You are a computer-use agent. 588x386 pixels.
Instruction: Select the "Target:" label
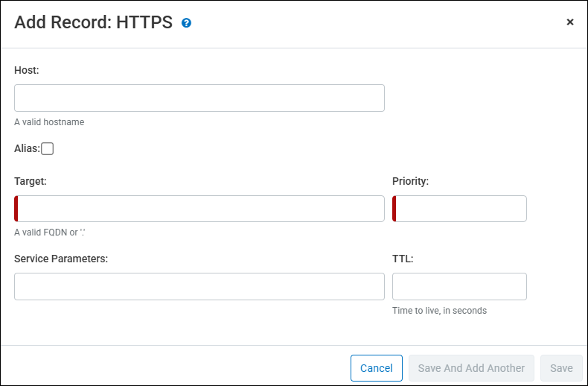coord(31,181)
